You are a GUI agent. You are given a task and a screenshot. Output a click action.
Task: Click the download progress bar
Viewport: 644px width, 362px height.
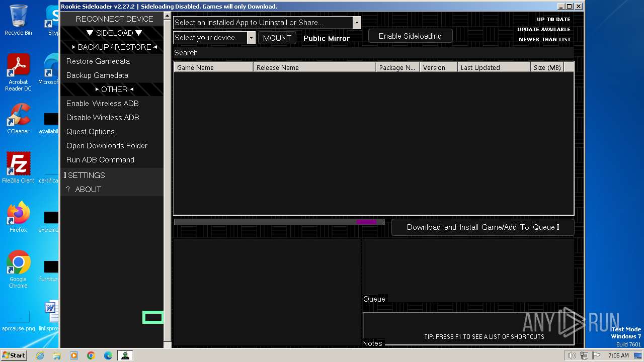coord(279,222)
